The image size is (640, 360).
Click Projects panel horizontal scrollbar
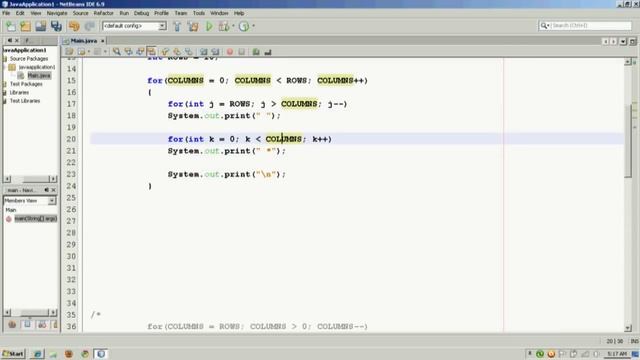31,179
